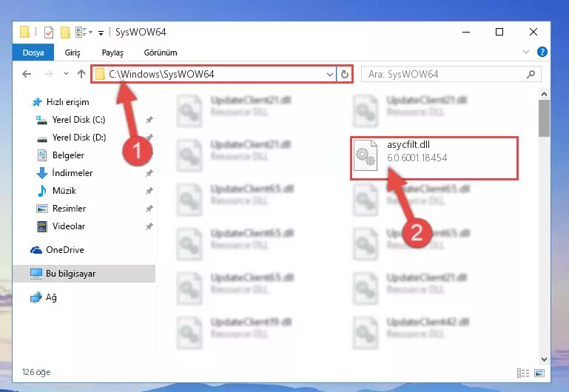Open Müzik in the sidebar
This screenshot has width=569, height=392.
[x=64, y=191]
